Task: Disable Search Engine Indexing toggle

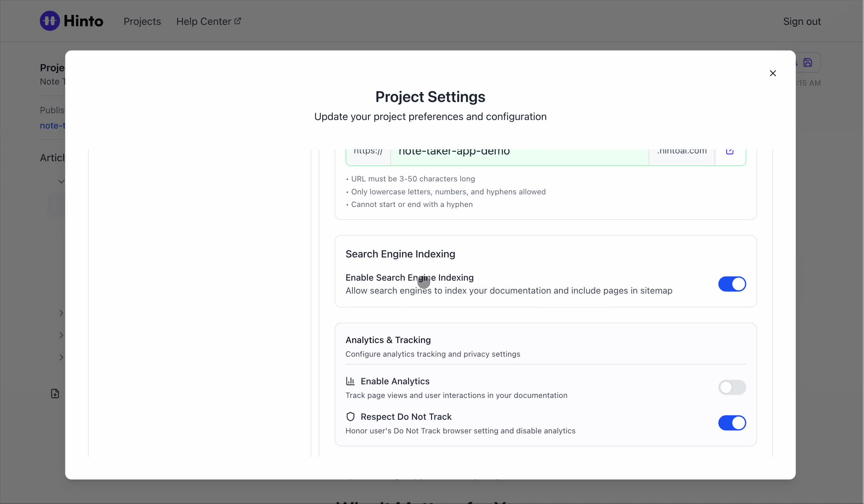Action: pos(732,284)
